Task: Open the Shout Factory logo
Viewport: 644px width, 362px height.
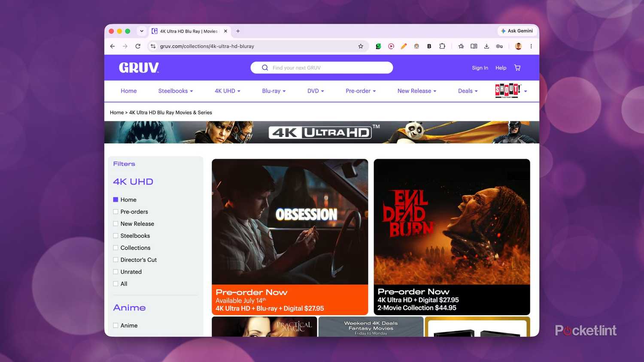Action: pyautogui.click(x=508, y=90)
